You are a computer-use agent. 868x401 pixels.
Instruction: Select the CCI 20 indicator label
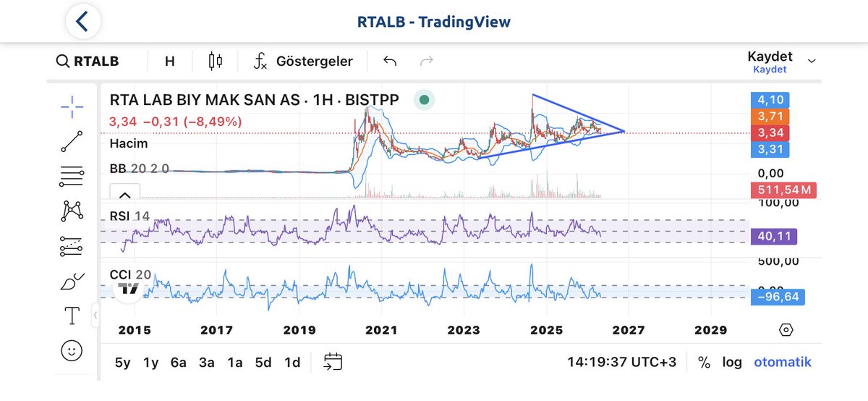130,274
